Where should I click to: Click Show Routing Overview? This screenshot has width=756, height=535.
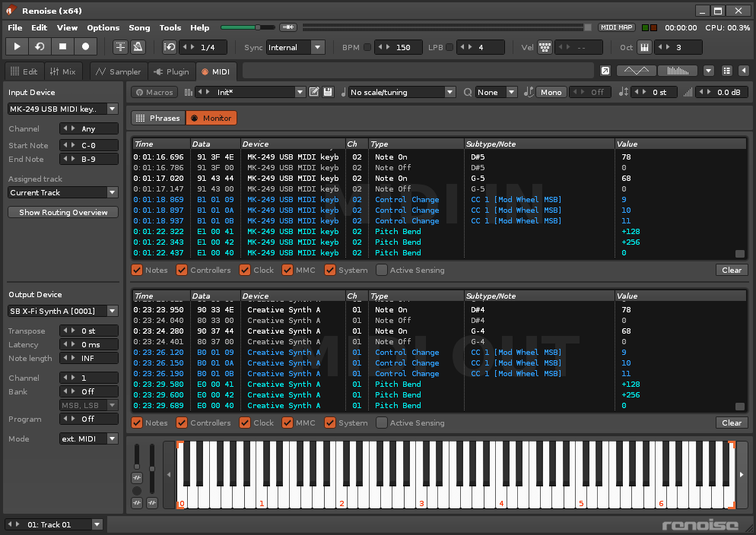(x=62, y=211)
